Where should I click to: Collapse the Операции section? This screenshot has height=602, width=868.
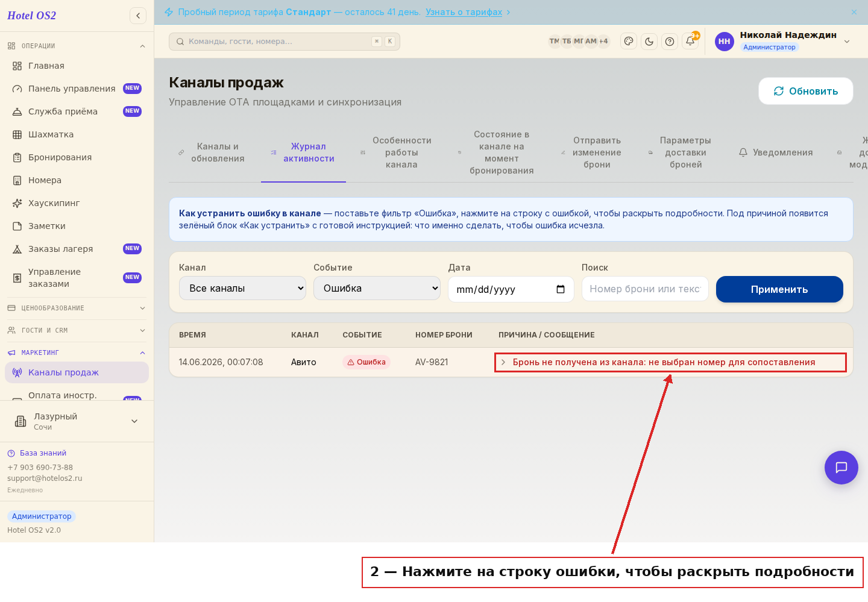point(77,46)
